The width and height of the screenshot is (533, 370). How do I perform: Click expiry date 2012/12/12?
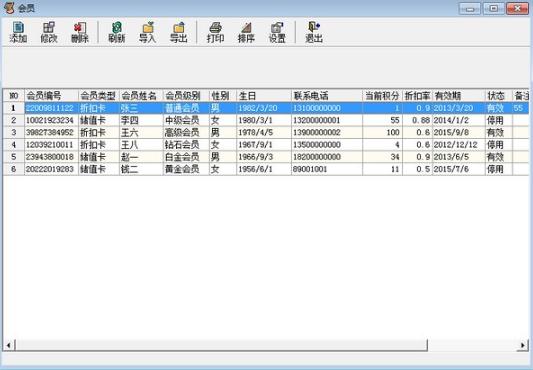459,145
